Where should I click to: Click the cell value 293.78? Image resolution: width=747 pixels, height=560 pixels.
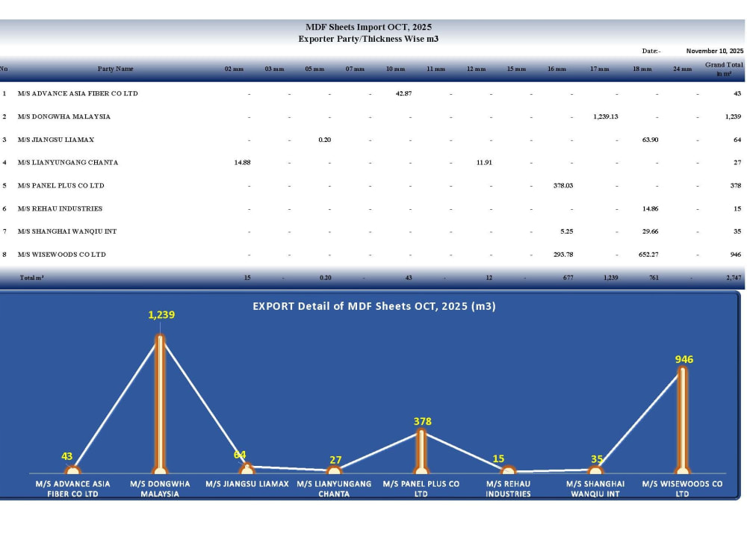click(x=563, y=255)
